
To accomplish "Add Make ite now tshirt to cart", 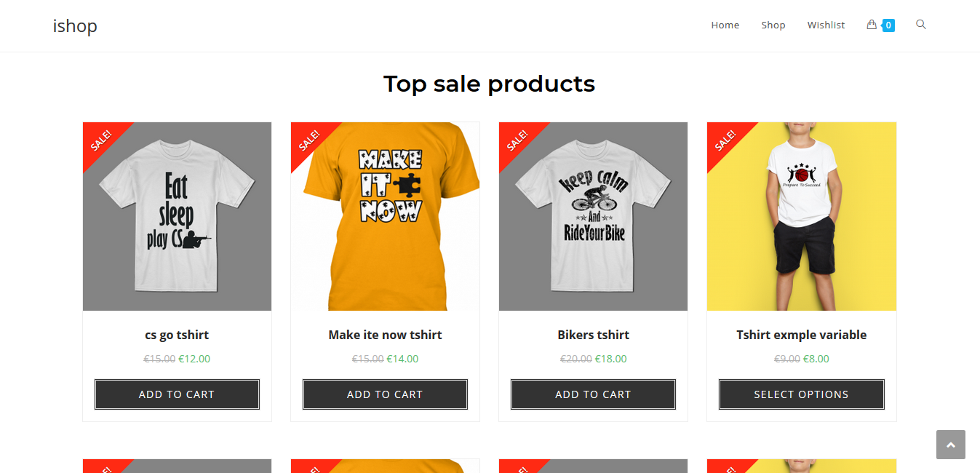I will 385,394.
